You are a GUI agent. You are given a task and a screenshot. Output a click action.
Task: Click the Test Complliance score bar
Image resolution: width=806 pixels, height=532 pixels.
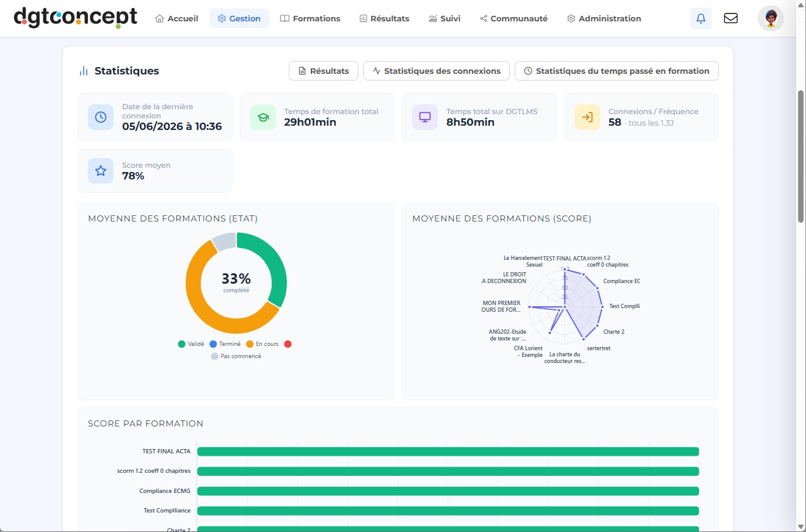click(x=448, y=511)
